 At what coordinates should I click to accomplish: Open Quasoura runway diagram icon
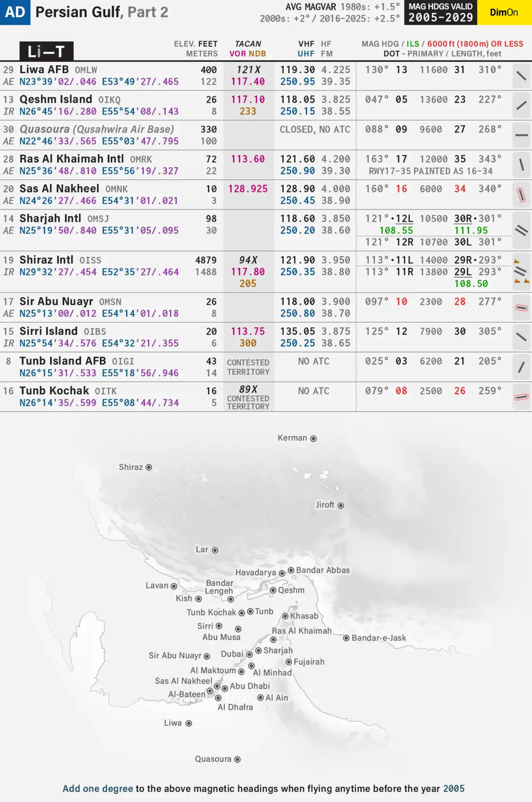tap(521, 135)
